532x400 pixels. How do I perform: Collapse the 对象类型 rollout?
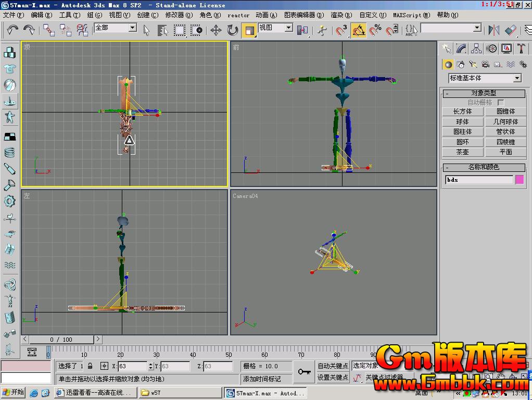[x=484, y=93]
